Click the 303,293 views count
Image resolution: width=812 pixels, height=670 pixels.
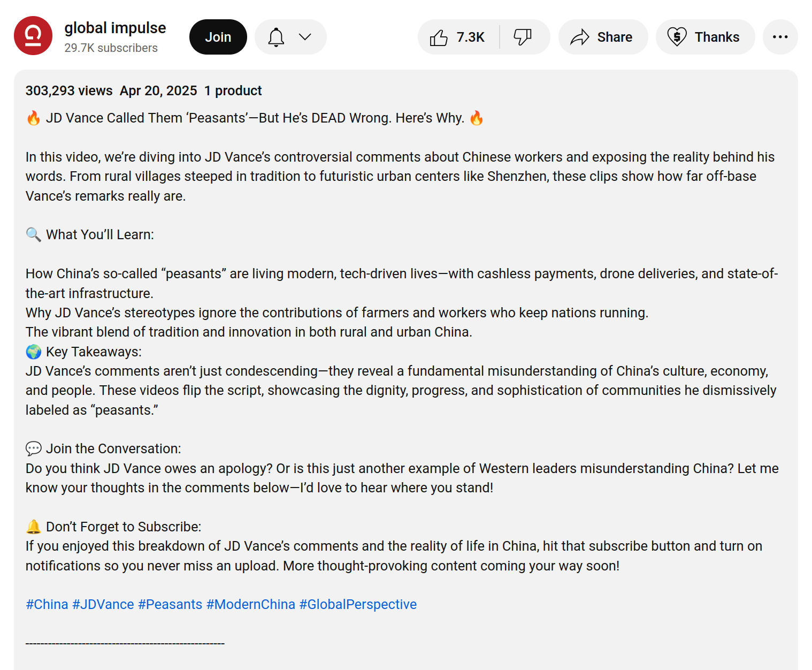(69, 90)
